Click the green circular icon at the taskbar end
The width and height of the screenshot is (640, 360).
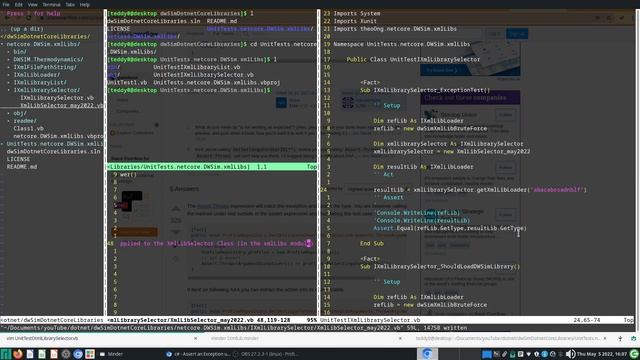coord(634,354)
